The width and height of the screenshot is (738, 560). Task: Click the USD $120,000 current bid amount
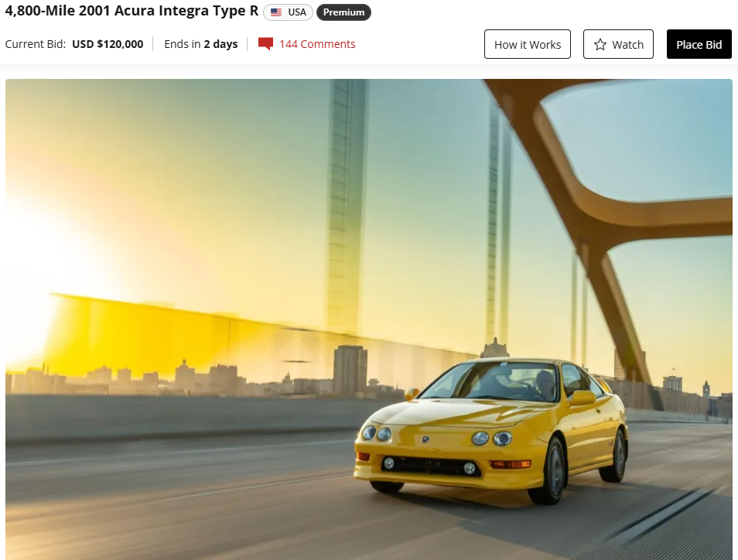[108, 44]
